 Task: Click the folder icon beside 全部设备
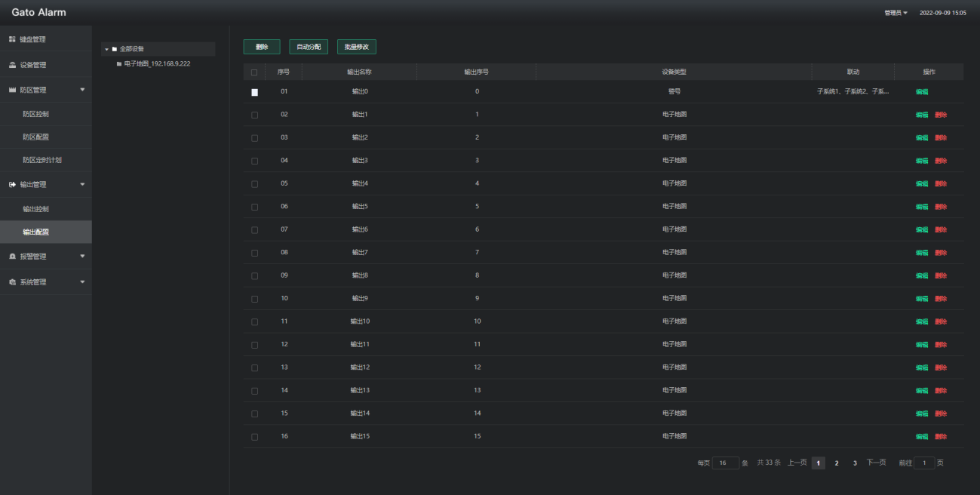[x=115, y=49]
